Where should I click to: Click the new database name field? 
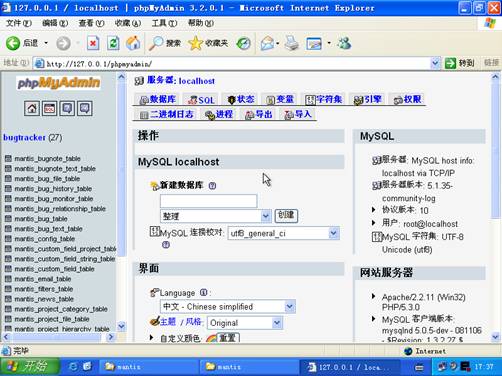coord(209,201)
